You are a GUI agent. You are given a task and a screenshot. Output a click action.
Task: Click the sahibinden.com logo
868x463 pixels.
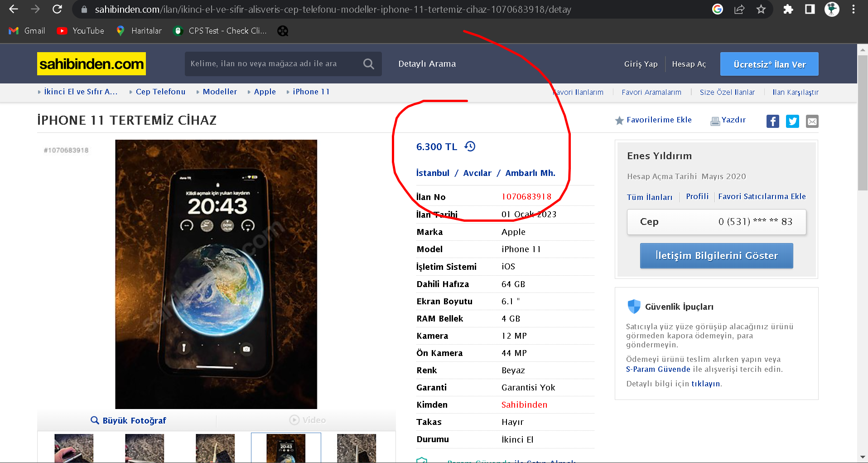(92, 64)
